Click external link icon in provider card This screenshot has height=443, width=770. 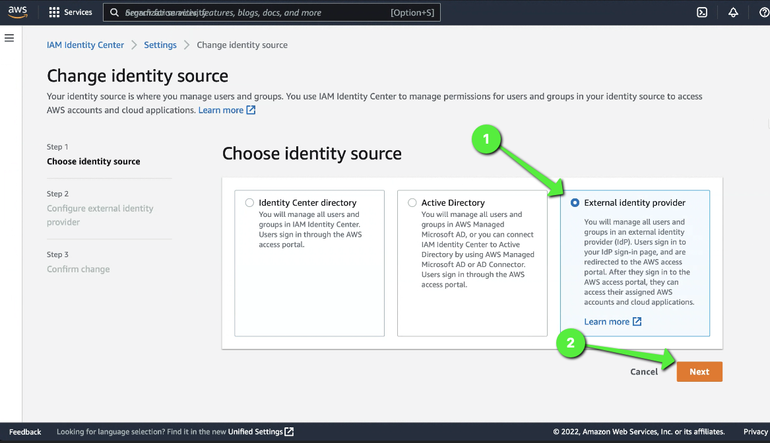[x=637, y=321]
